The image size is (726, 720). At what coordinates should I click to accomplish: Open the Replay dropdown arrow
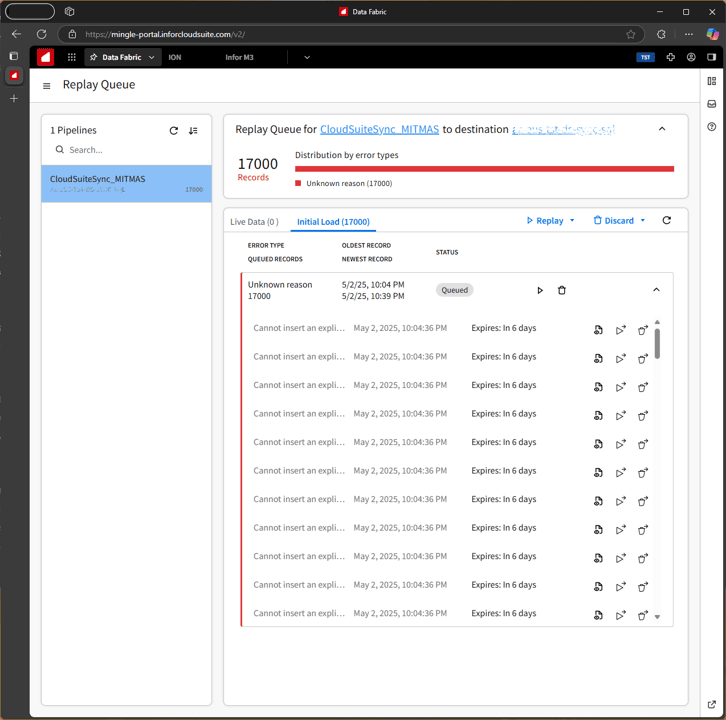click(572, 220)
